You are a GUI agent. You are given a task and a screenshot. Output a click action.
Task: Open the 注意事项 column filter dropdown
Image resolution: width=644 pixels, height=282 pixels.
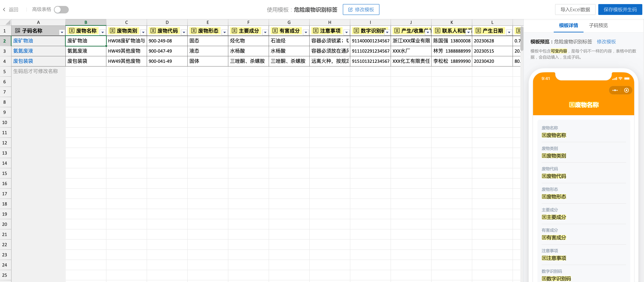tap(347, 32)
